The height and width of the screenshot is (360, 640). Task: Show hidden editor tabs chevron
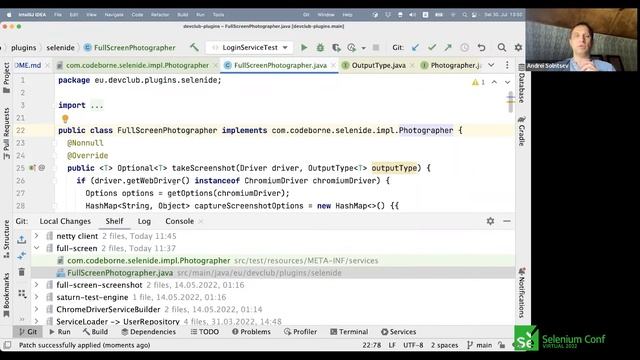(x=491, y=65)
